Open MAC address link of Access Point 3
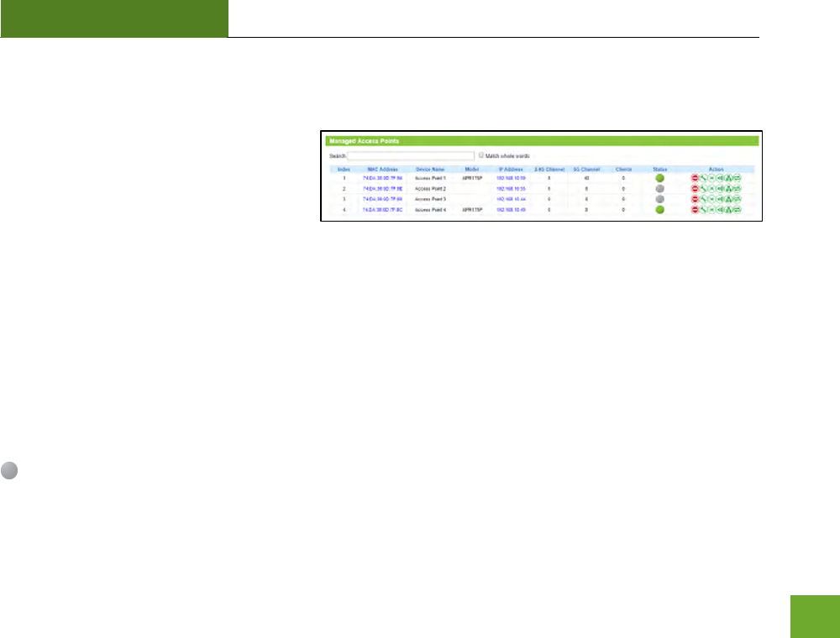The height and width of the screenshot is (638, 840). (x=382, y=199)
